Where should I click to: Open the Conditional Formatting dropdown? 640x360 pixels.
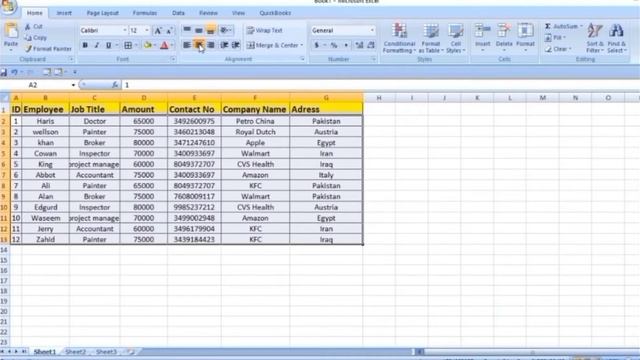click(399, 38)
